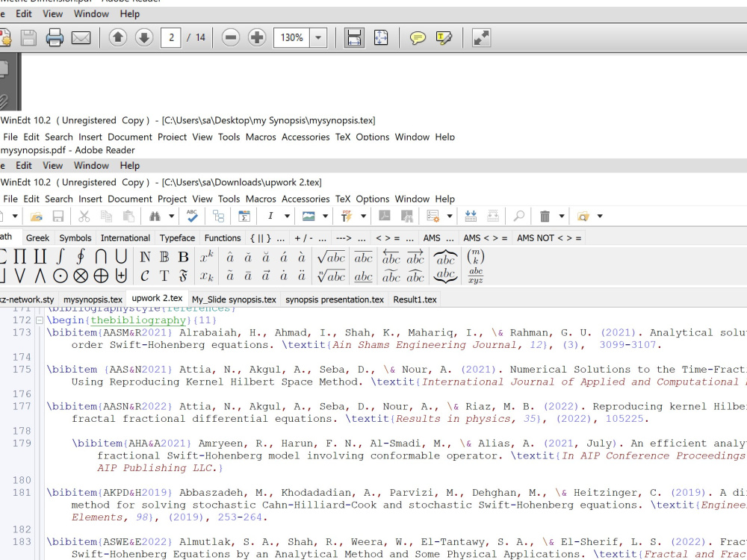Open Window menu of mysynopsis.pdf Adobe Reader

point(91,165)
